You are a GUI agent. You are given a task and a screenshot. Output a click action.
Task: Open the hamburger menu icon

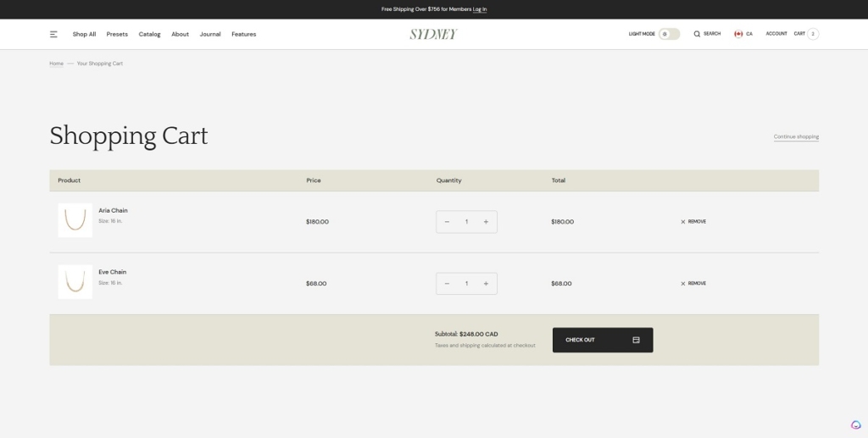pyautogui.click(x=53, y=34)
